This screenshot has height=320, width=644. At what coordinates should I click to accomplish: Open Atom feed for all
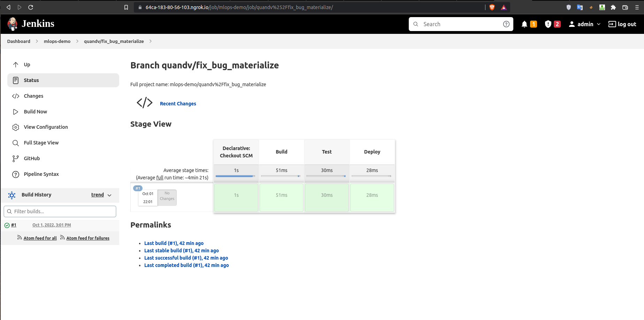40,238
